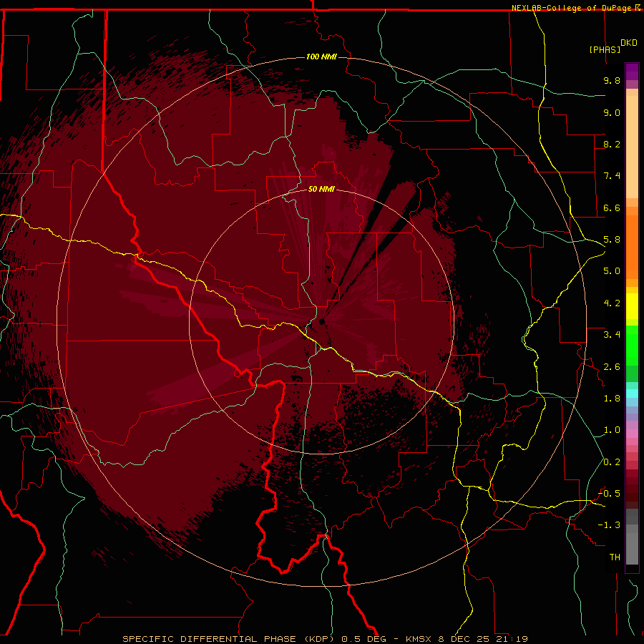Click the 100 NMI range ring label
Screen dimensions: 644x644
[x=321, y=57]
